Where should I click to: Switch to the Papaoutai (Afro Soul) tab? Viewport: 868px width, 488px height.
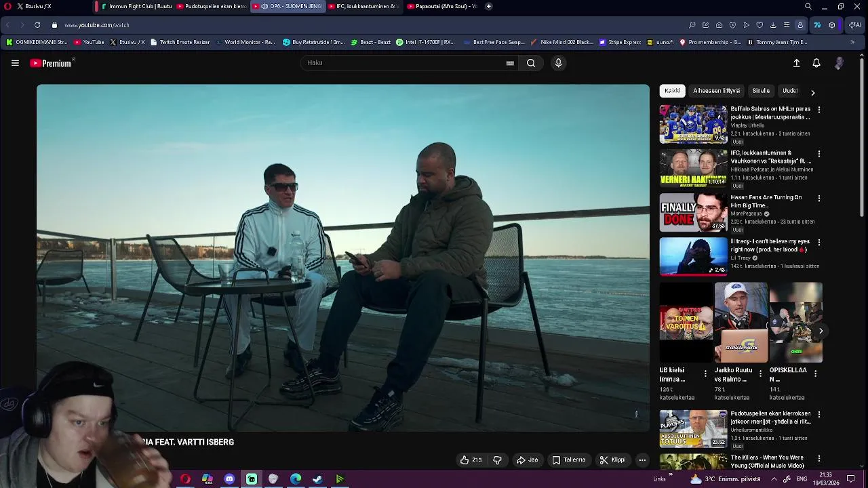[442, 6]
